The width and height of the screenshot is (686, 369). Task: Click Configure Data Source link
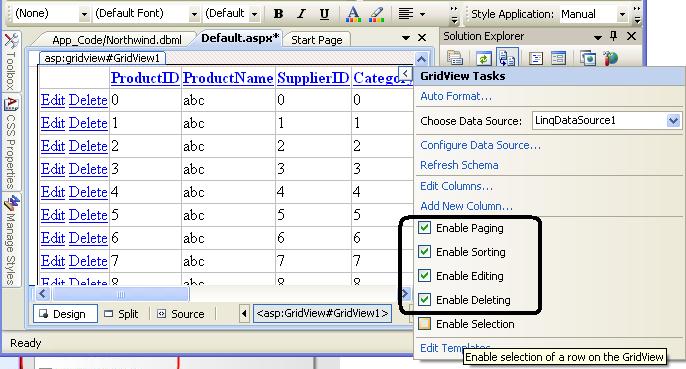480,145
